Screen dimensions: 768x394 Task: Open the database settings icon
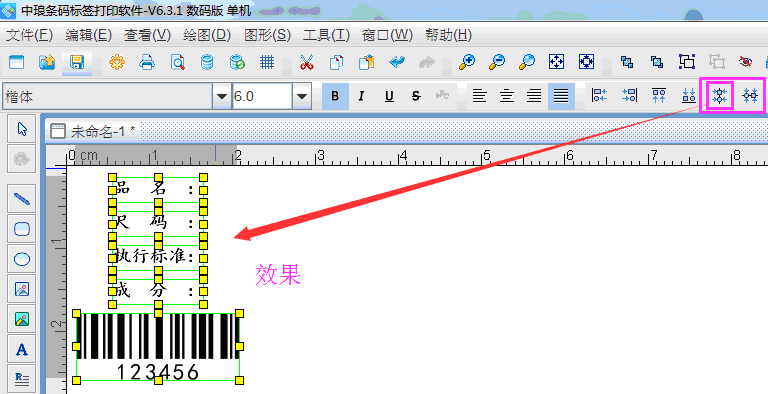coord(207,62)
